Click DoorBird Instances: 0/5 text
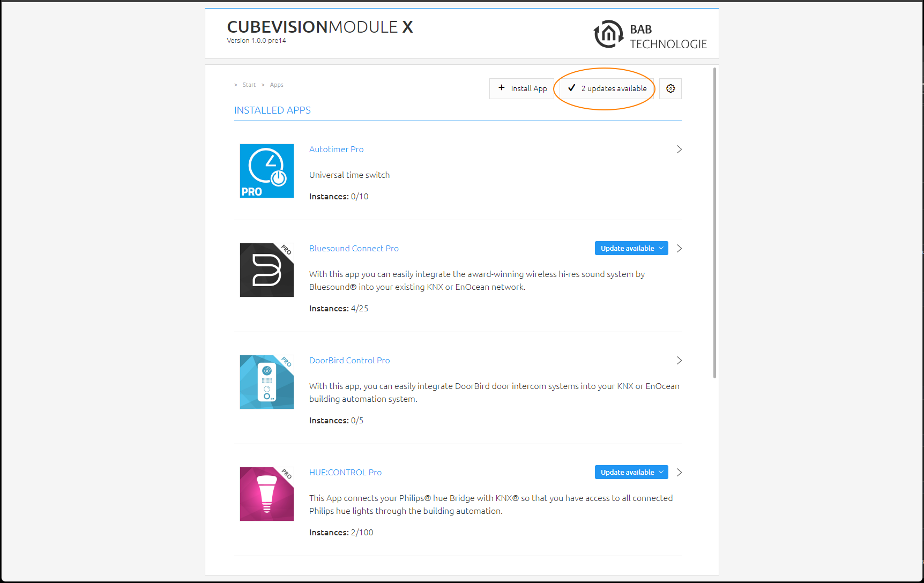The width and height of the screenshot is (924, 583). click(x=336, y=421)
